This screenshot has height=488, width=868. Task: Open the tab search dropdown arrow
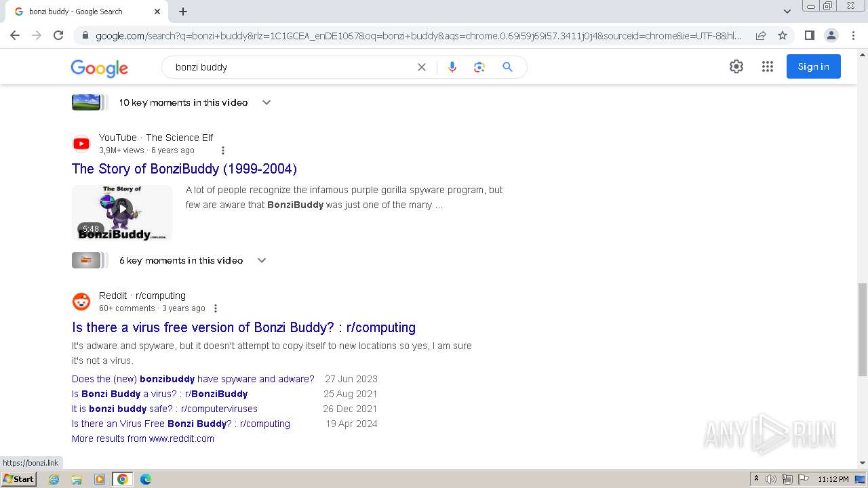point(787,12)
